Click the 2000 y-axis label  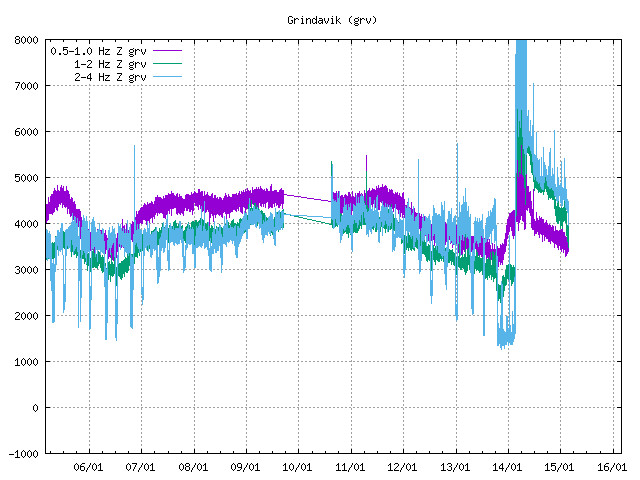26,316
